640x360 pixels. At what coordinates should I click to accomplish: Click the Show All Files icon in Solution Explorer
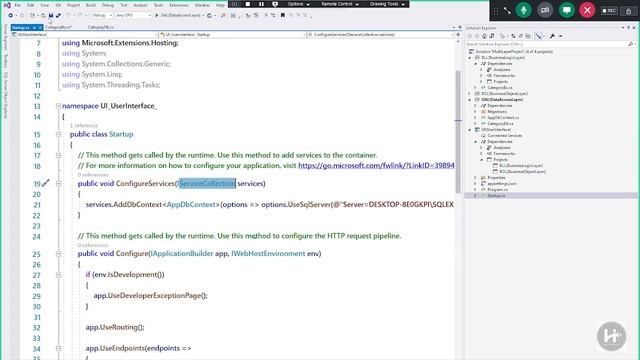point(528,36)
